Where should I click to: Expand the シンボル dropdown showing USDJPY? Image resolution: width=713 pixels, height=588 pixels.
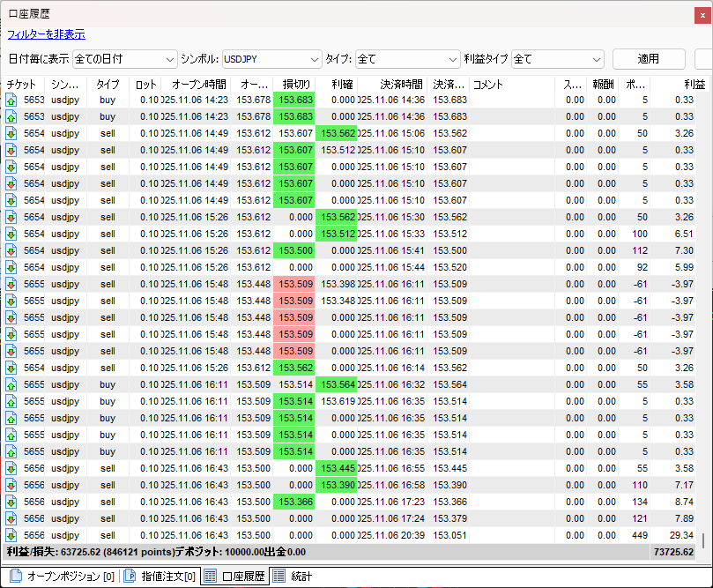coord(271,59)
